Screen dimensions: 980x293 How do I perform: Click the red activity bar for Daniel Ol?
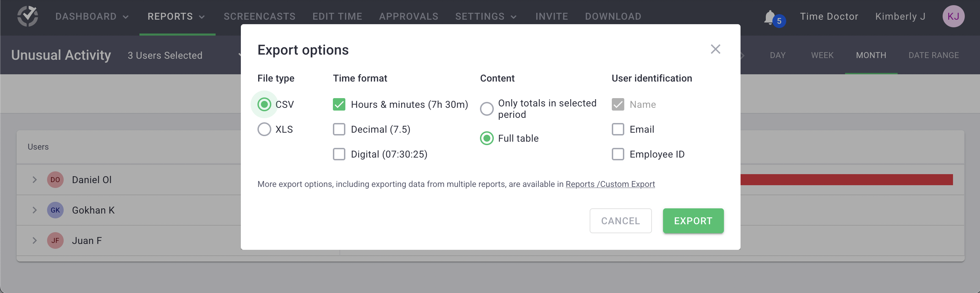point(846,180)
